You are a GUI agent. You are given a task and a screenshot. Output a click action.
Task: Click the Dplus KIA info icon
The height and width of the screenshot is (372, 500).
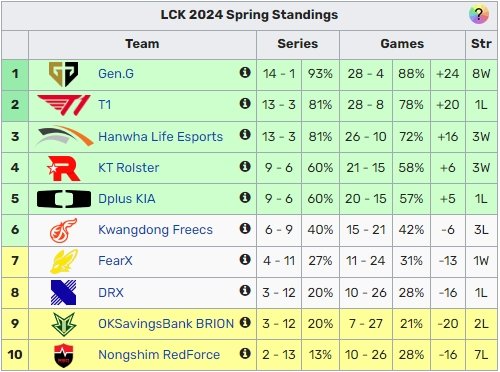[245, 197]
